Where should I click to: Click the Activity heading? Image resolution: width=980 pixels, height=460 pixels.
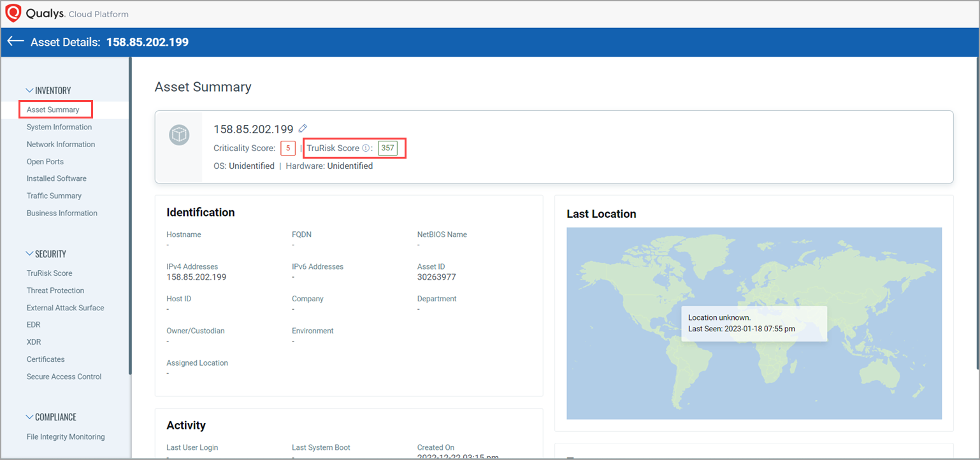click(186, 426)
